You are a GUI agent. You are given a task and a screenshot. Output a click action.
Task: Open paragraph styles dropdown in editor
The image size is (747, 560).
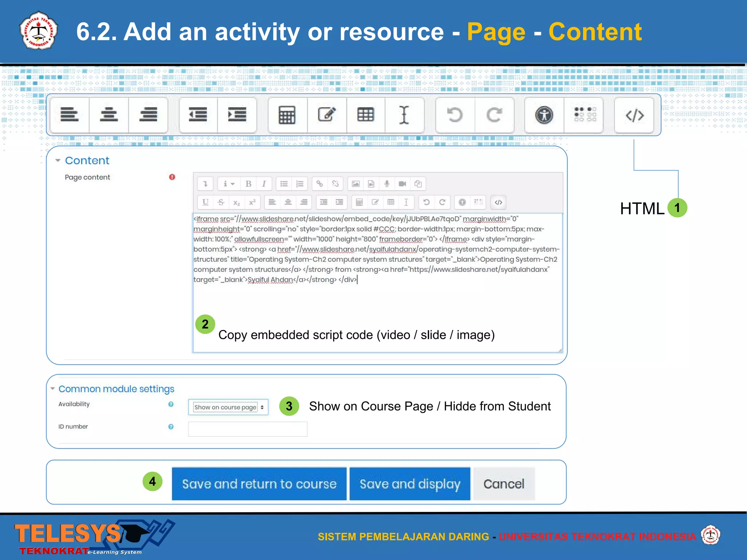coord(229,184)
